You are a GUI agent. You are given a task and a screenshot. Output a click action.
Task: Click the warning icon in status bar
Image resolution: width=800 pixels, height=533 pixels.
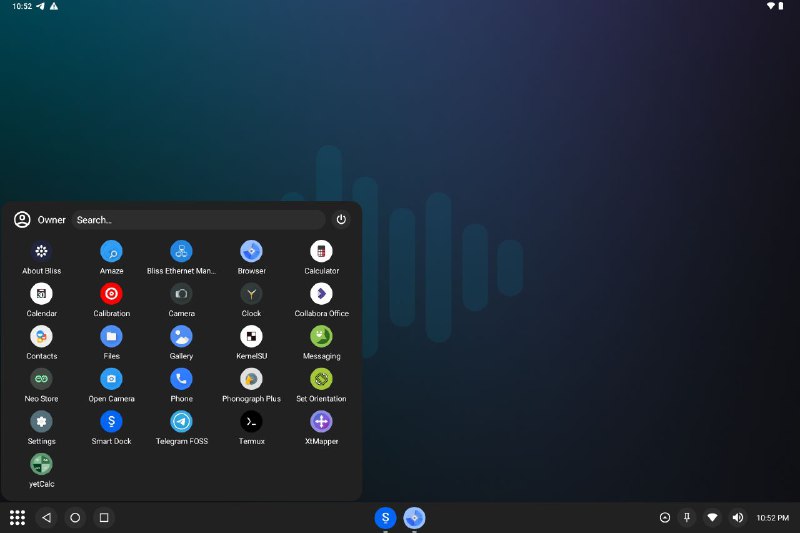pos(54,6)
